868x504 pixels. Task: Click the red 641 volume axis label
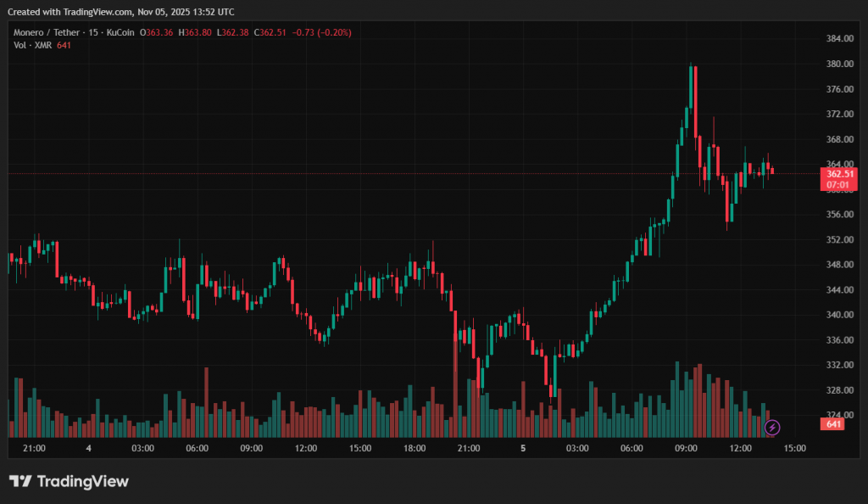tap(833, 423)
